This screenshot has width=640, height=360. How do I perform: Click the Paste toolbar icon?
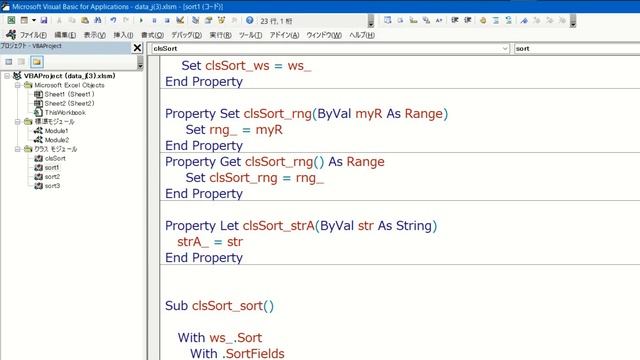[x=85, y=20]
